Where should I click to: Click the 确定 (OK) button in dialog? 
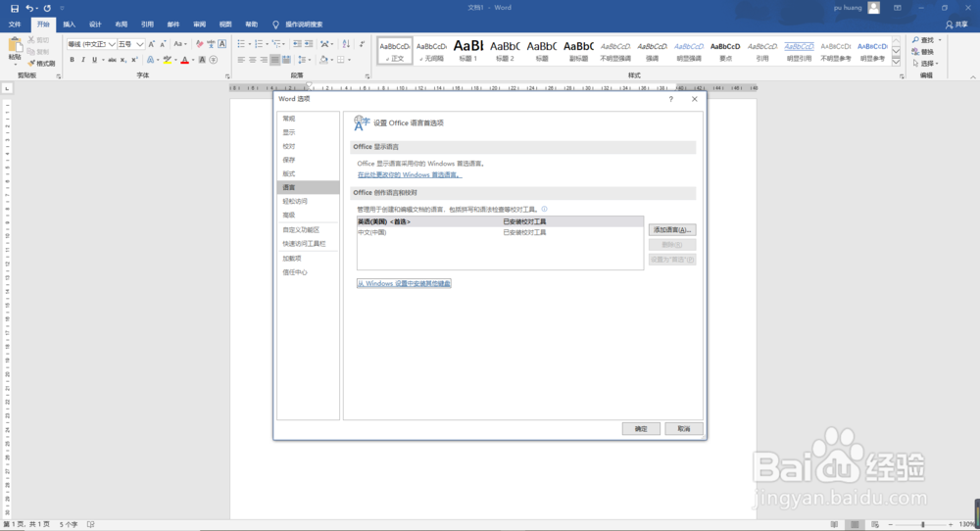[641, 429]
